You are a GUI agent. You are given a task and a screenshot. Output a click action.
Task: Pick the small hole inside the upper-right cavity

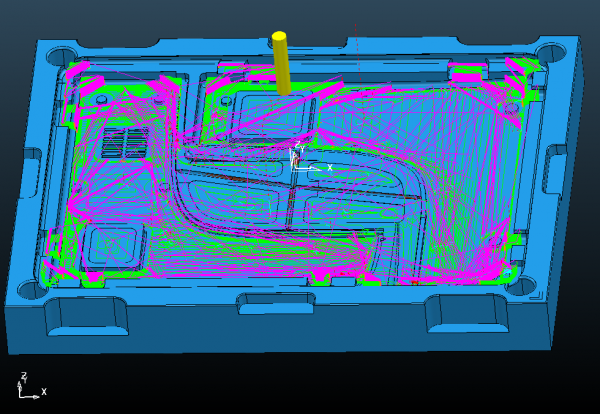point(512,106)
